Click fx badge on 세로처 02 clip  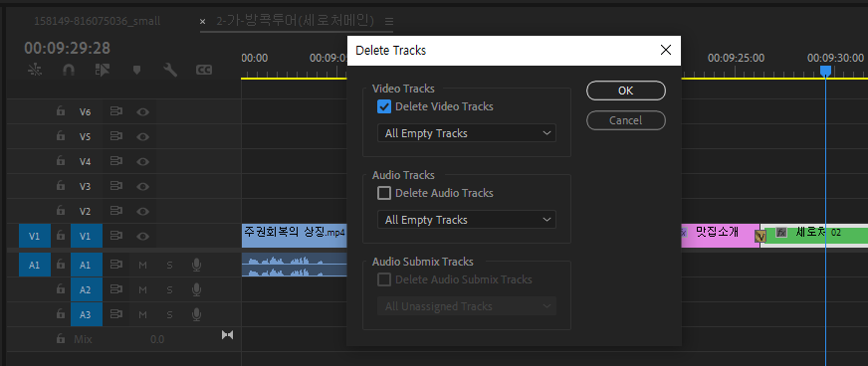point(781,233)
